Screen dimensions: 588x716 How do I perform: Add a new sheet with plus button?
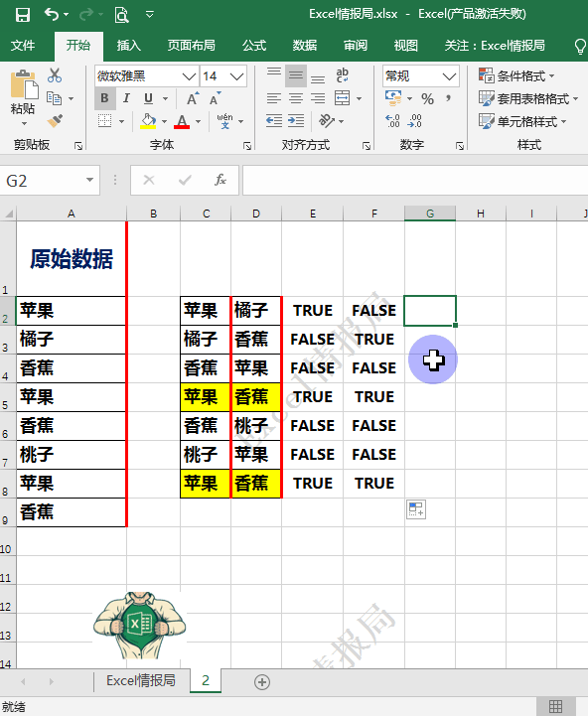262,682
